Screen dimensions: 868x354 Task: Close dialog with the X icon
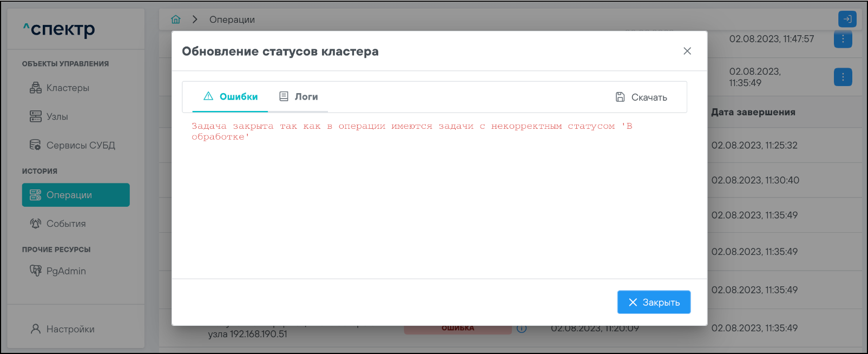687,51
